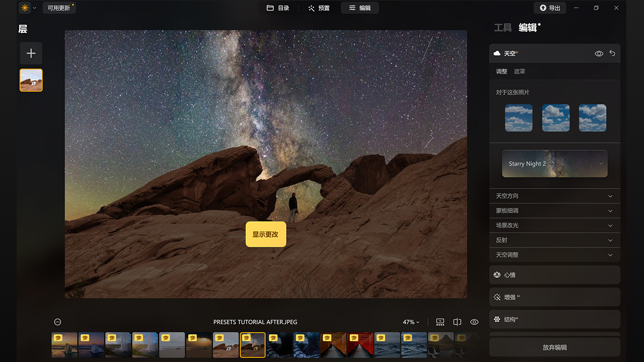Image resolution: width=644 pixels, height=362 pixels.
Task: Expand the 天空方向 section
Action: 554,196
